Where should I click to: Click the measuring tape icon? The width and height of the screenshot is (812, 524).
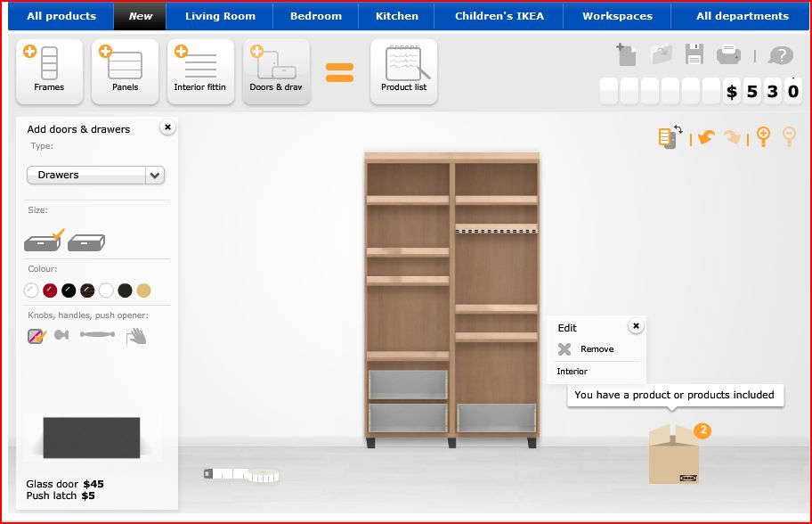[242, 474]
